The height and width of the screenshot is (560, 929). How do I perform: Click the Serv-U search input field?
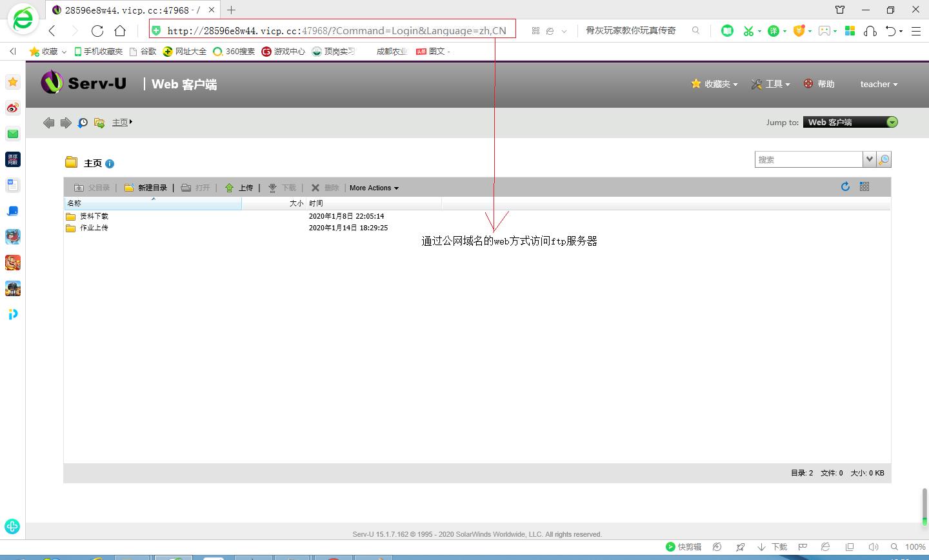point(809,159)
